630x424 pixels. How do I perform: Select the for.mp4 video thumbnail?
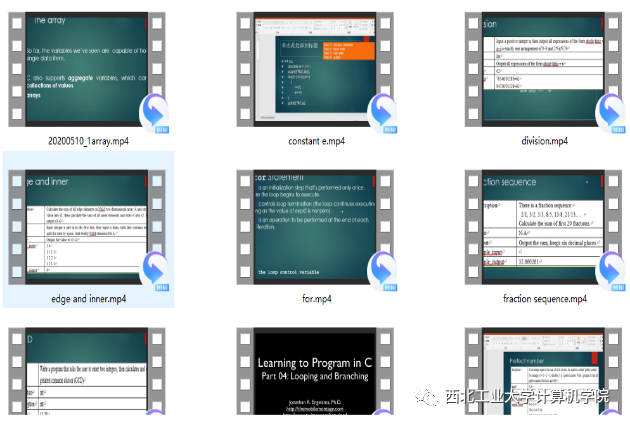coord(314,226)
